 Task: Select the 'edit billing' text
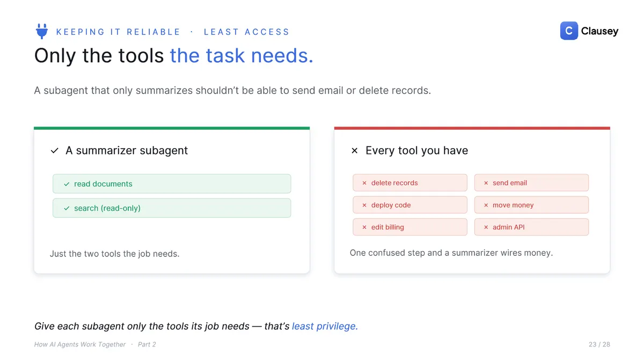point(387,227)
